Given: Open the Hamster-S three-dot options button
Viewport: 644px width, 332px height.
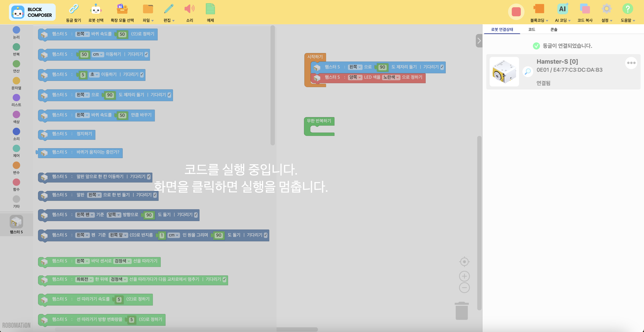Looking at the screenshot, I should click(x=631, y=63).
